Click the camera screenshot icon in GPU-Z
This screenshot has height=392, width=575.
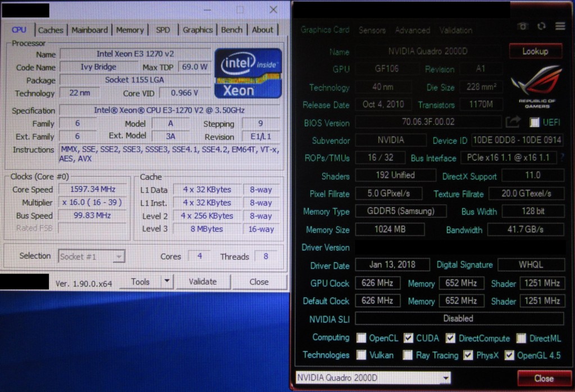click(523, 26)
